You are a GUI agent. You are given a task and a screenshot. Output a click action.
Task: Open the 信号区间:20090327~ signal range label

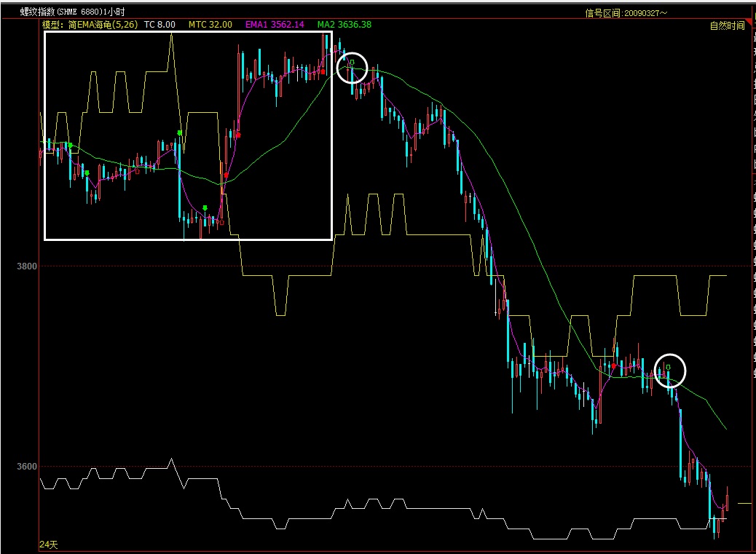(x=626, y=12)
